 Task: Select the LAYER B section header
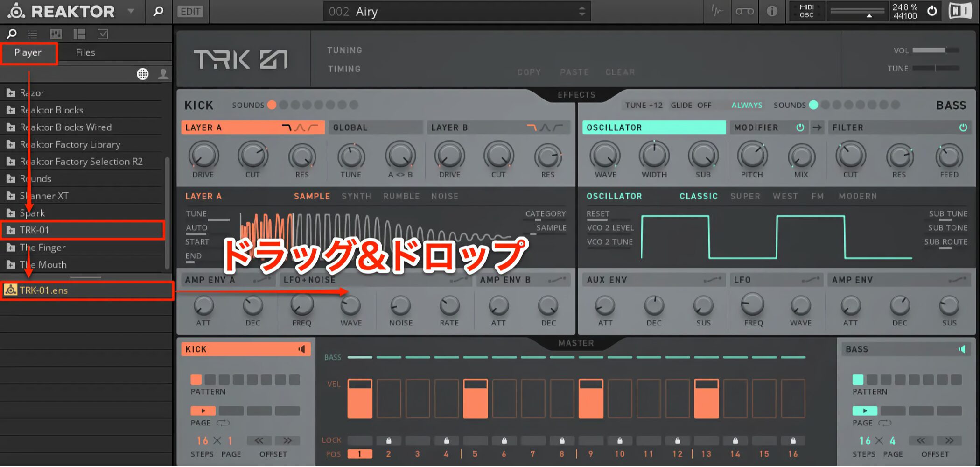pos(498,127)
